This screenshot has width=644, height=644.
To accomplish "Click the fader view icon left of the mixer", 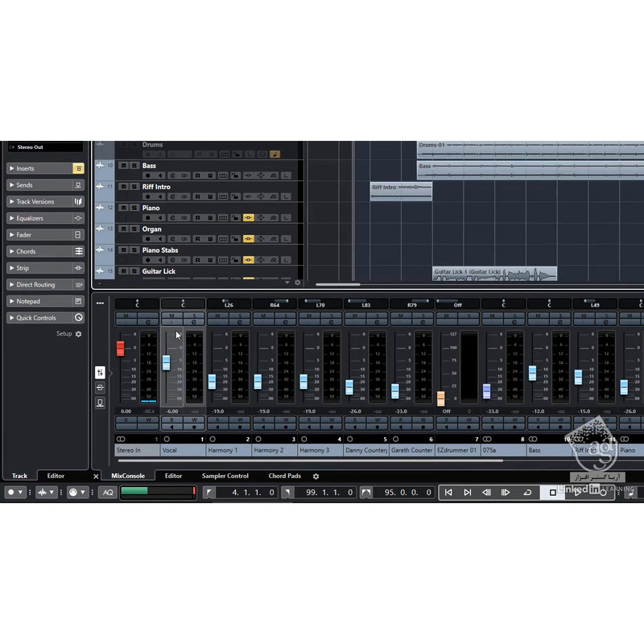I will tap(100, 372).
